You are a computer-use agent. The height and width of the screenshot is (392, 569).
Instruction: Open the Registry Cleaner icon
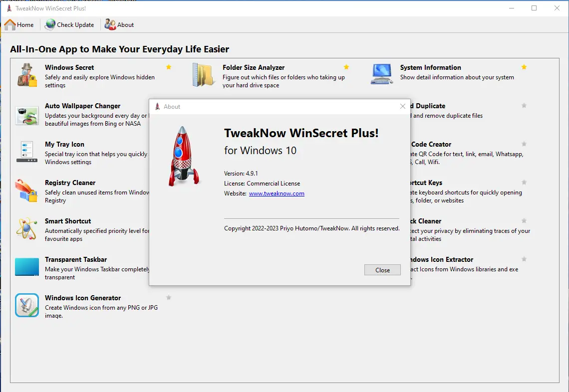(x=26, y=191)
